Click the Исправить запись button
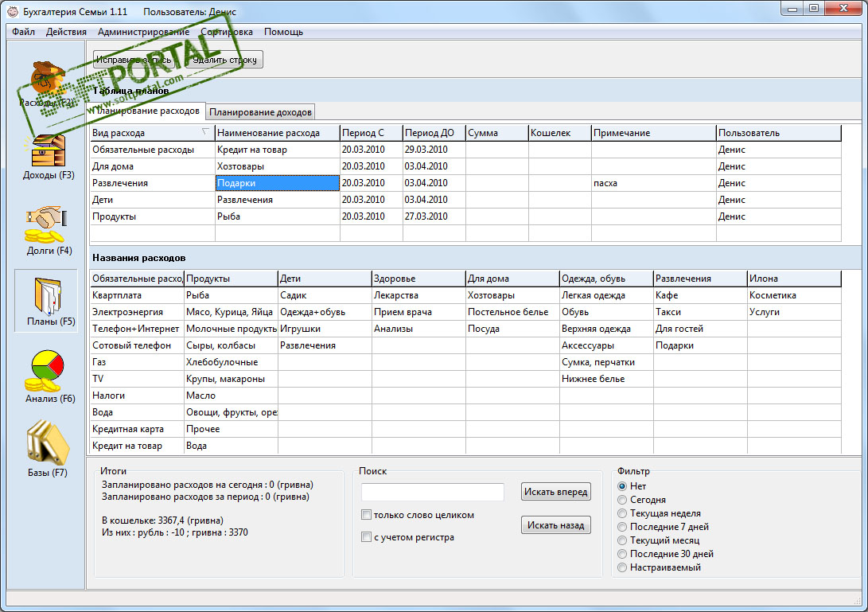 (x=134, y=60)
